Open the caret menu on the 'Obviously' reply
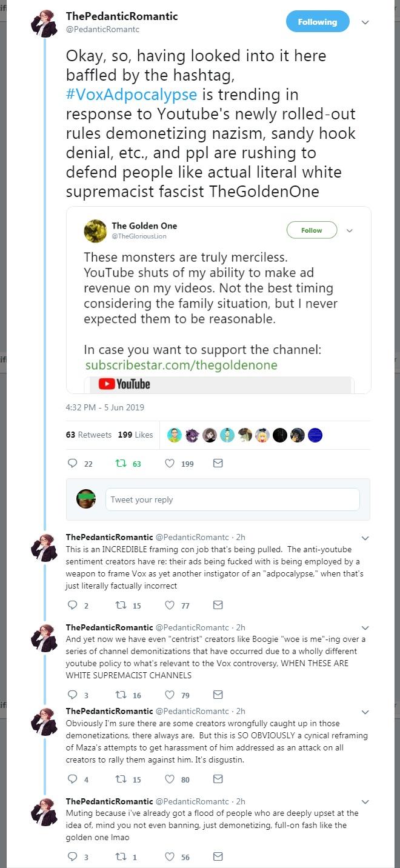This screenshot has width=400, height=868. tap(365, 712)
